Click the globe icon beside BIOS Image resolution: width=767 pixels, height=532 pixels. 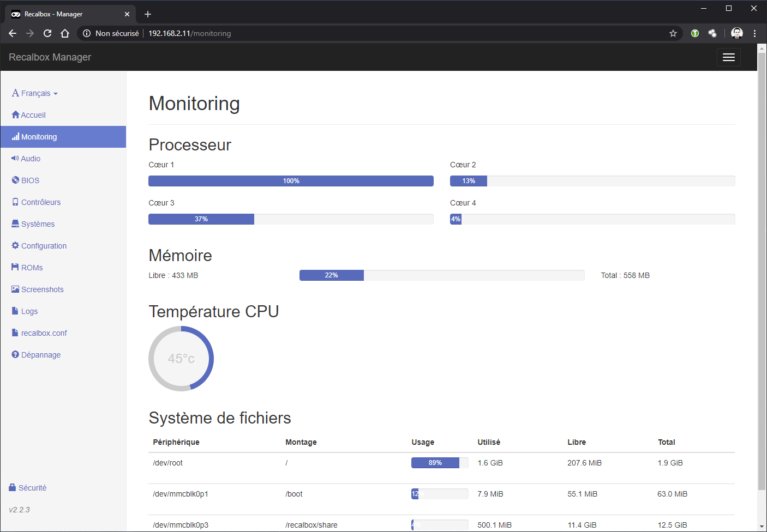[15, 180]
